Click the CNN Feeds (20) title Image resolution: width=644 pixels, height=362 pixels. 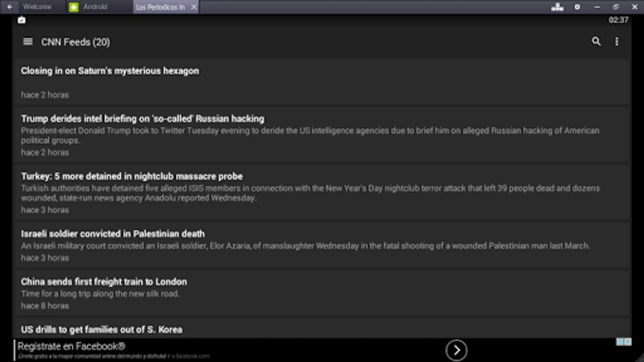click(x=75, y=42)
